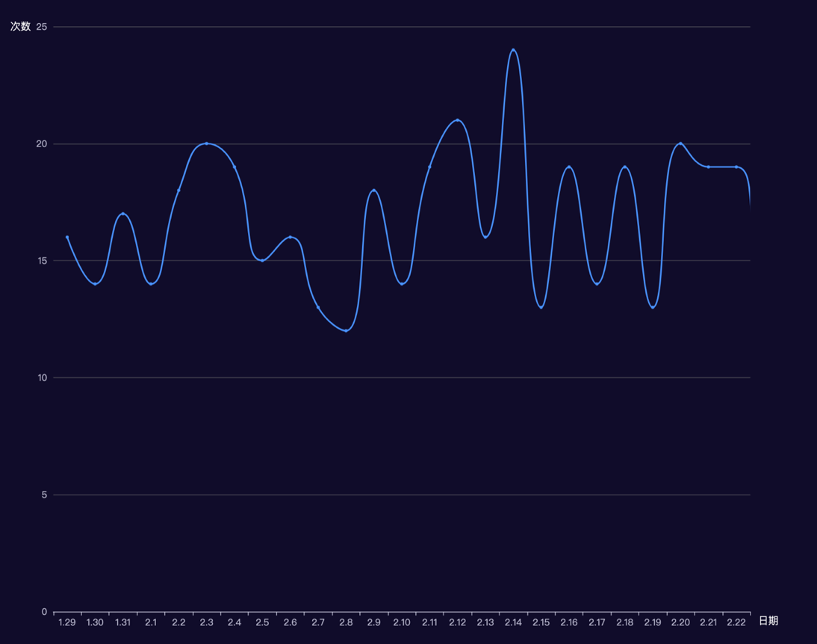The image size is (817, 644).
Task: Click the first data point on 1.29
Action: coord(67,237)
